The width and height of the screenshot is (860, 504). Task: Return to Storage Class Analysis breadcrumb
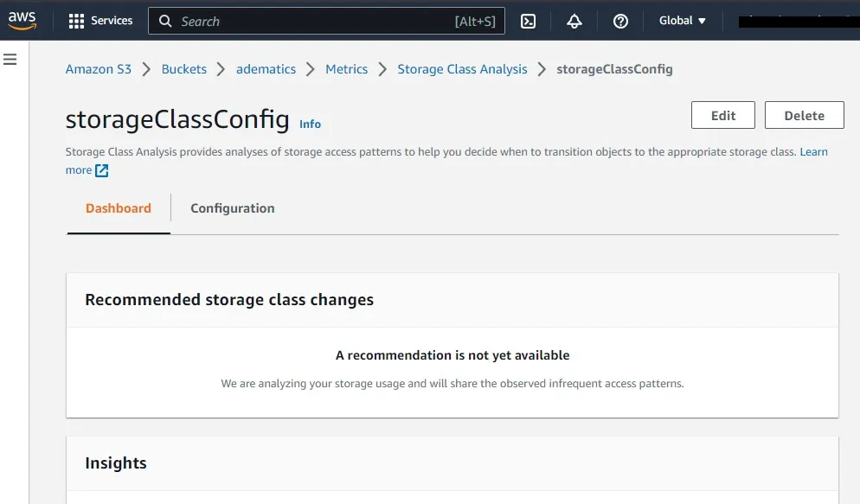(x=462, y=69)
